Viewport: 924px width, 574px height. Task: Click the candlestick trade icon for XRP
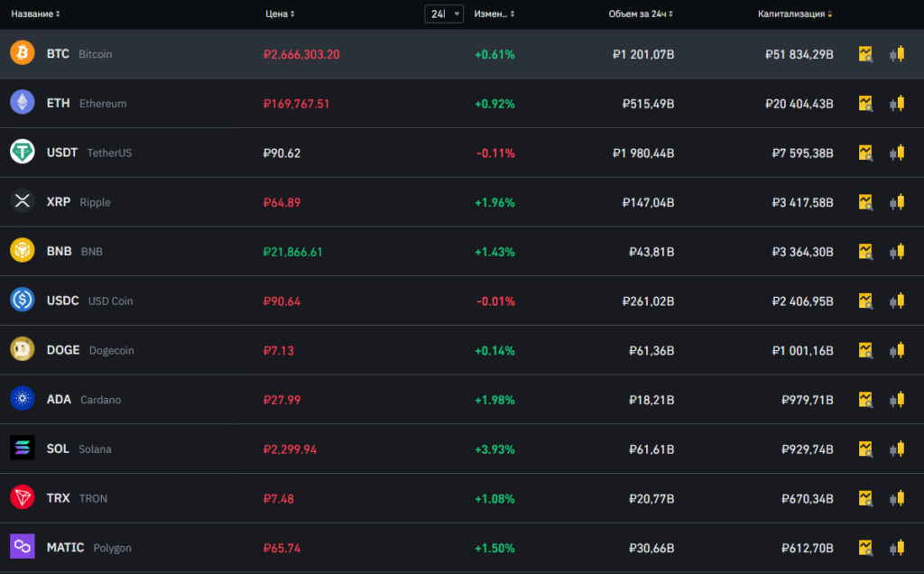pos(896,202)
